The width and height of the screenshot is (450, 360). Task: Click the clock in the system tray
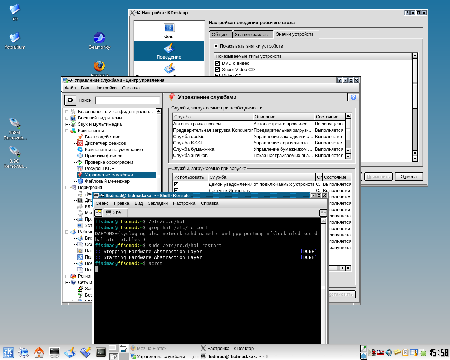pos(439,352)
